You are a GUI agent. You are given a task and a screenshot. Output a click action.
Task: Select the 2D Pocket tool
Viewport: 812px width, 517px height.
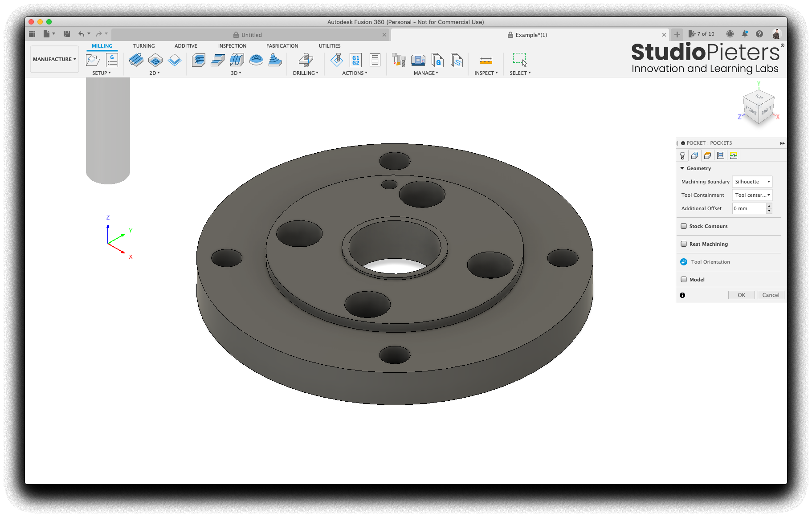[x=155, y=60]
